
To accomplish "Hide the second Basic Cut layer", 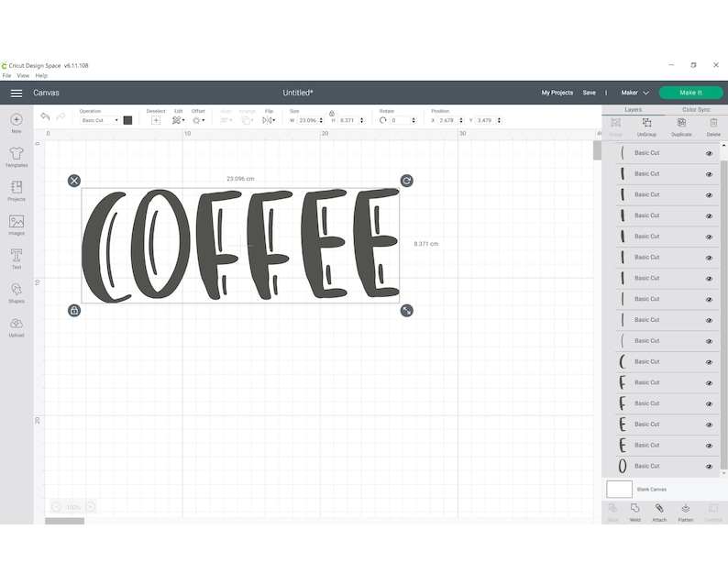I will tap(709, 174).
